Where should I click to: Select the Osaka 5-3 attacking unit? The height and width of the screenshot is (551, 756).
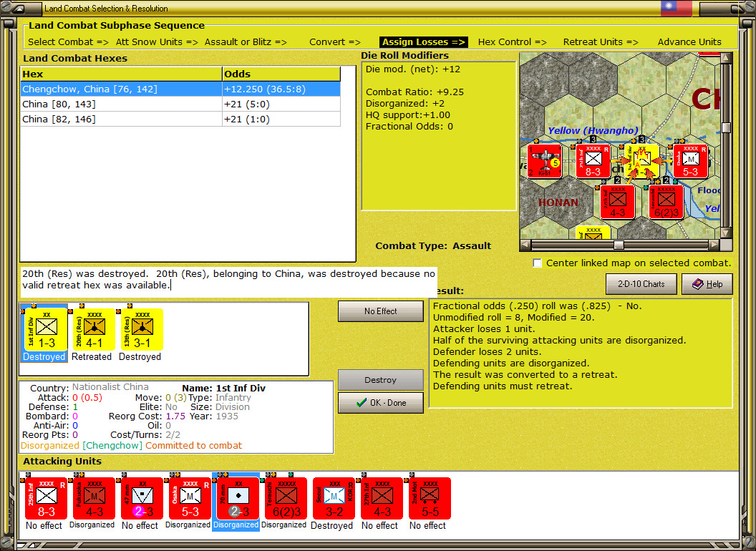190,499
